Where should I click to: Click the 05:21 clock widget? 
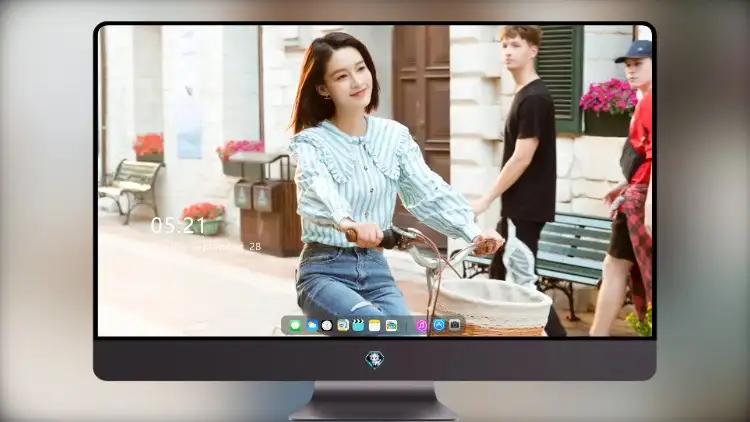click(x=178, y=225)
